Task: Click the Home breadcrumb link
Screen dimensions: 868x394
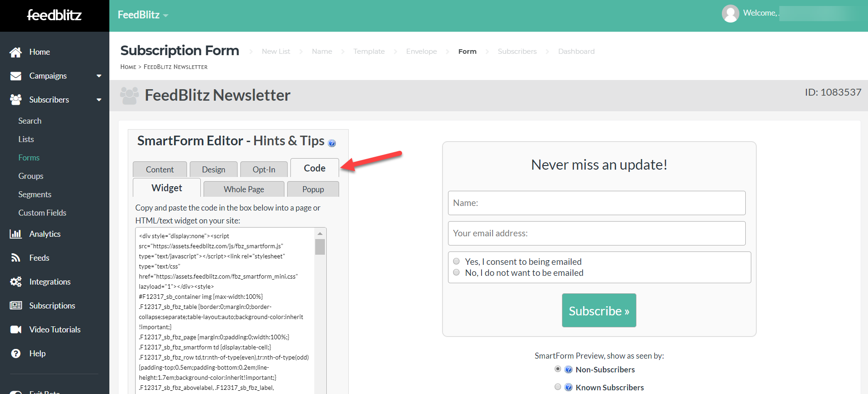Action: [128, 67]
